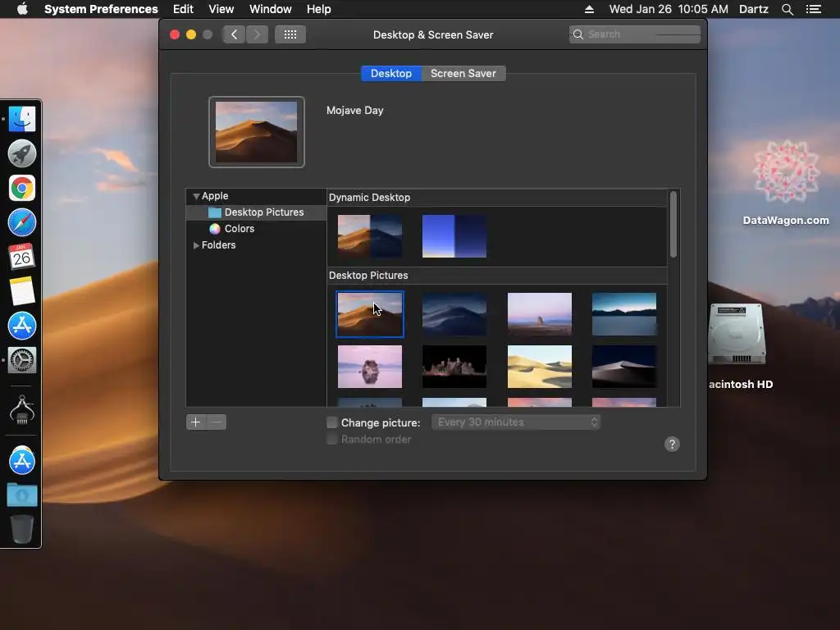840x630 pixels.
Task: Select the bright sand dunes thumbnail
Action: coord(540,367)
